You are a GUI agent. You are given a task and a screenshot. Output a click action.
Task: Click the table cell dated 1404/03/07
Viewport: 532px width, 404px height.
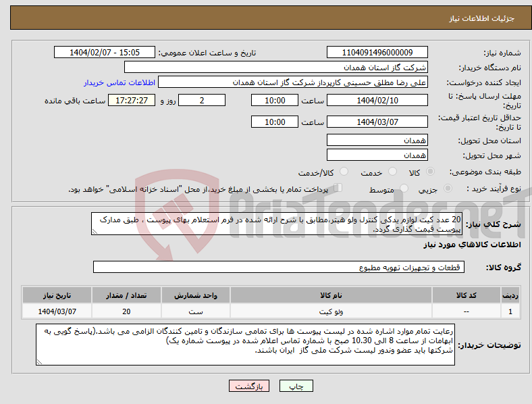click(57, 311)
